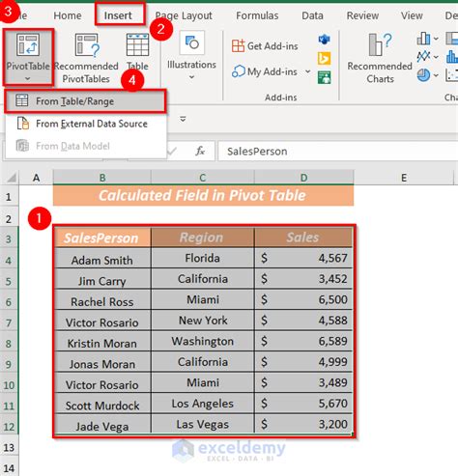Select column A header
The image size is (458, 476).
36,178
